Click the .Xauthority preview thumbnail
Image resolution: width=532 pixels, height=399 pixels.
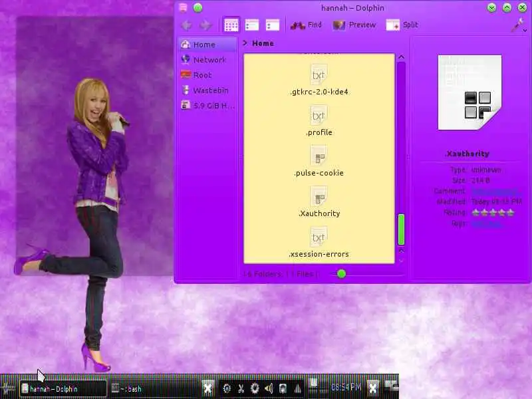469,92
